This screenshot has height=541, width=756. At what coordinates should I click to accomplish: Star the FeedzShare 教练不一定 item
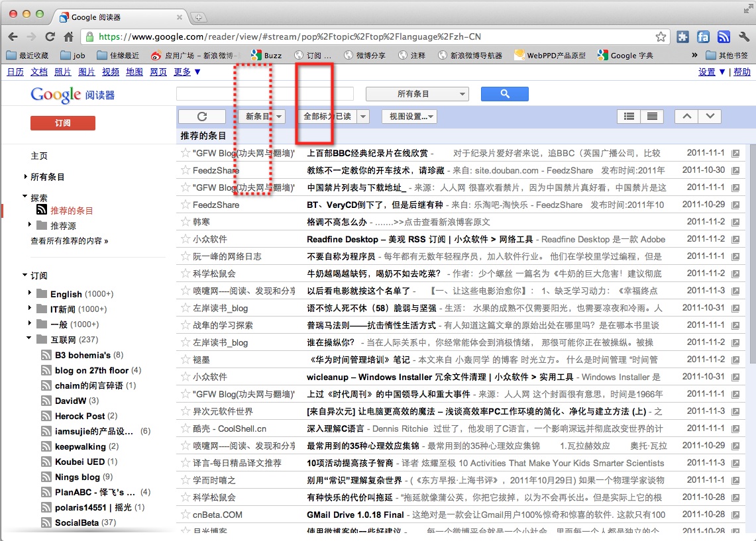coord(185,170)
